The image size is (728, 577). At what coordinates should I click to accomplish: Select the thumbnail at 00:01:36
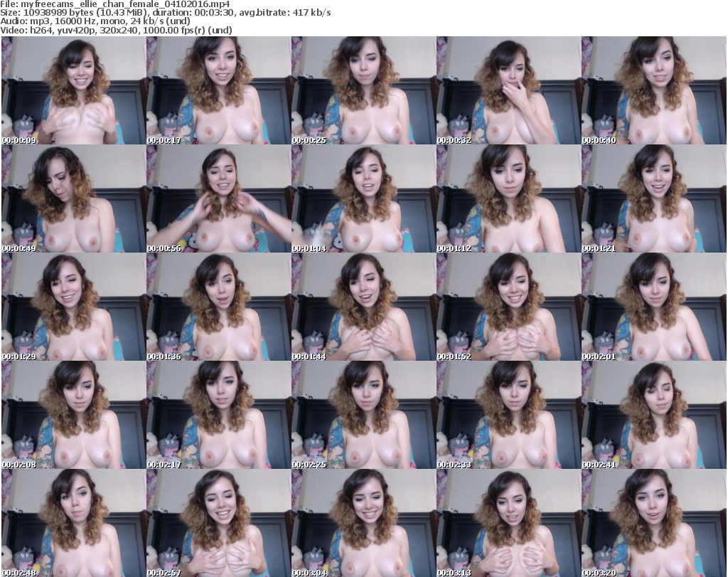[x=219, y=307]
